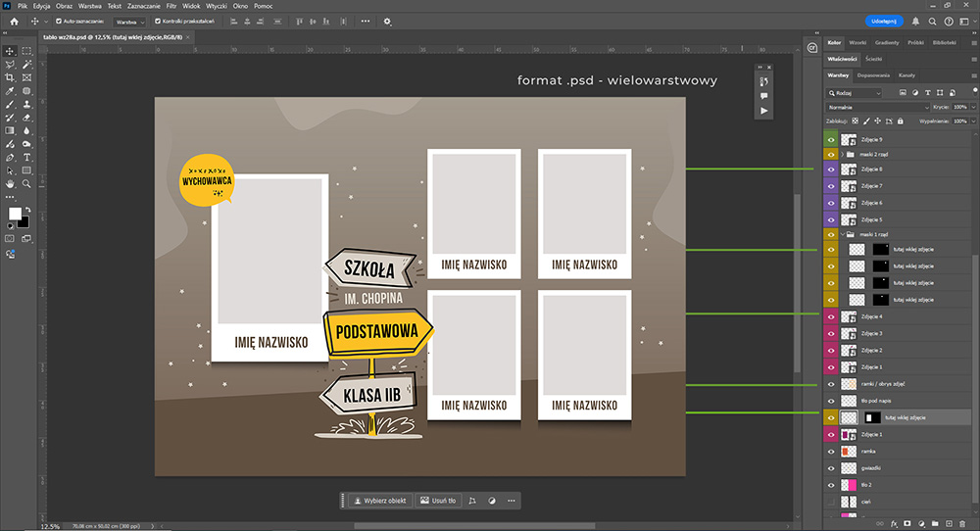Image resolution: width=980 pixels, height=531 pixels.
Task: Open the Krycie opacity dropdown arrow
Action: click(x=973, y=108)
